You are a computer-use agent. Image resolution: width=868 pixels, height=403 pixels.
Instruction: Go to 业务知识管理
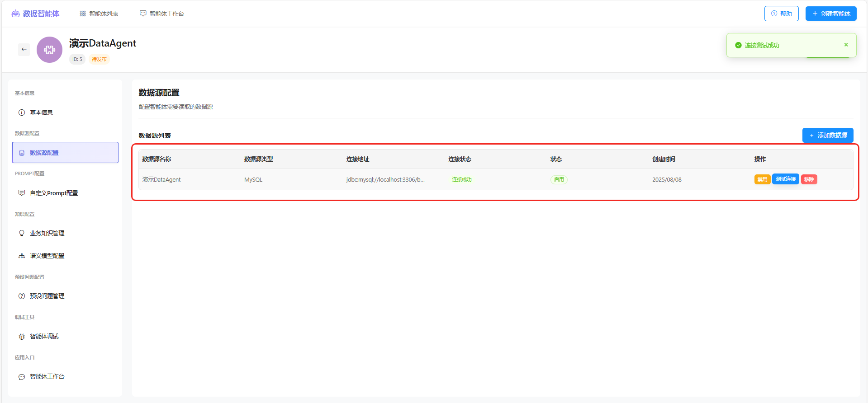[x=47, y=233]
